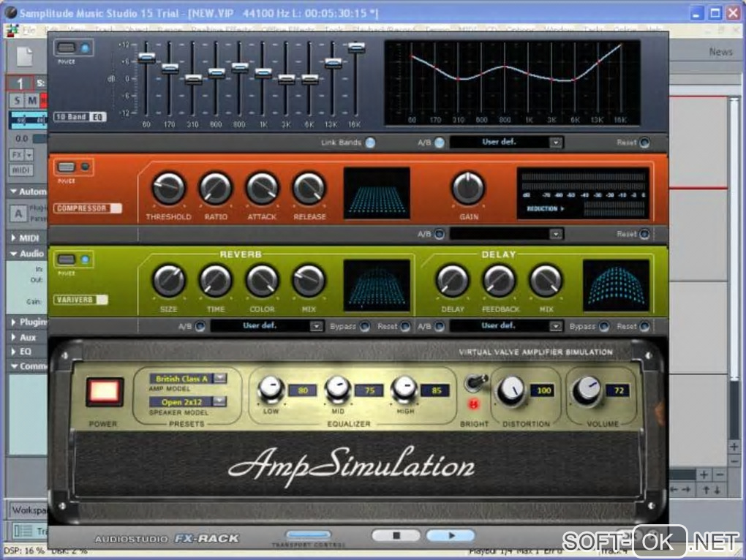Viewport: 746px width, 560px height.
Task: Click the 13K EQ band slider
Action: 333,62
